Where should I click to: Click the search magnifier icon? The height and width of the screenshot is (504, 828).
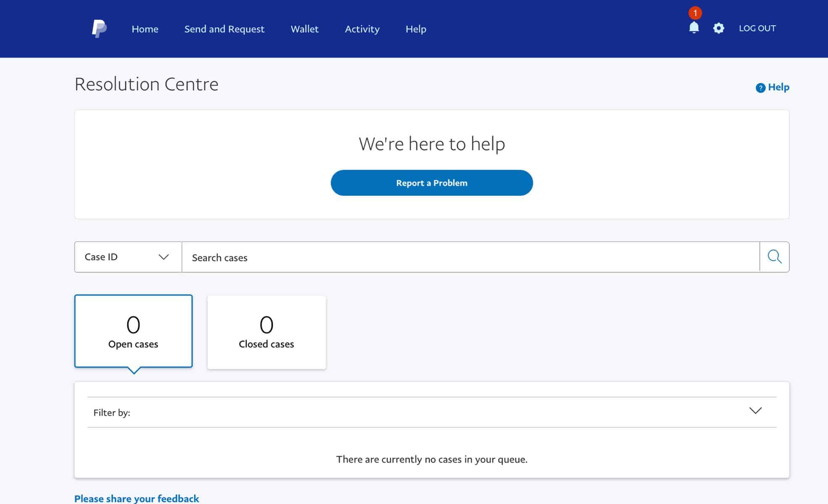[775, 257]
